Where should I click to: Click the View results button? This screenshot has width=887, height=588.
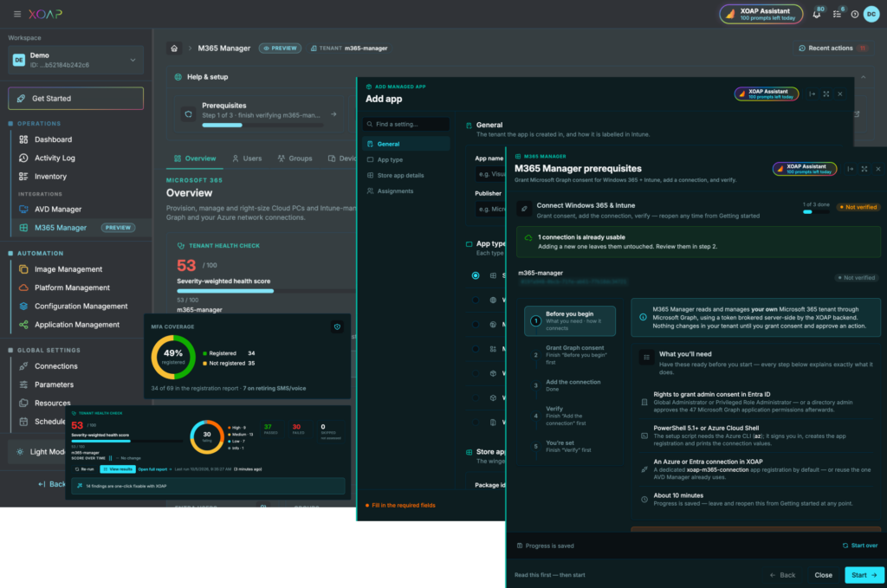(118, 469)
